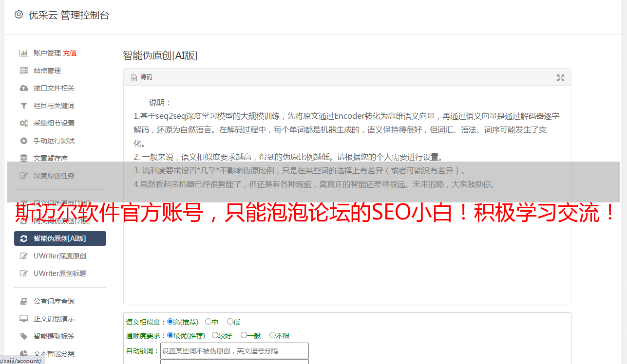Click the gear icon beside 优采云 title

click(x=19, y=15)
